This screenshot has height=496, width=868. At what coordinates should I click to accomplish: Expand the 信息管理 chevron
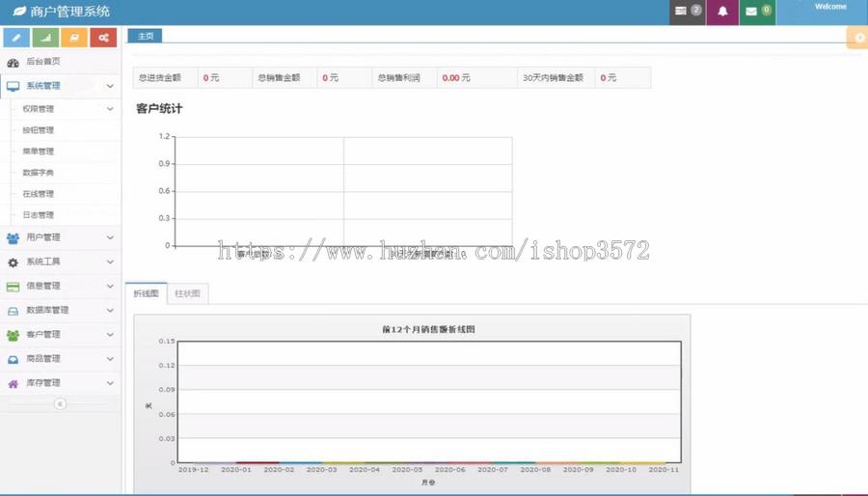point(110,287)
